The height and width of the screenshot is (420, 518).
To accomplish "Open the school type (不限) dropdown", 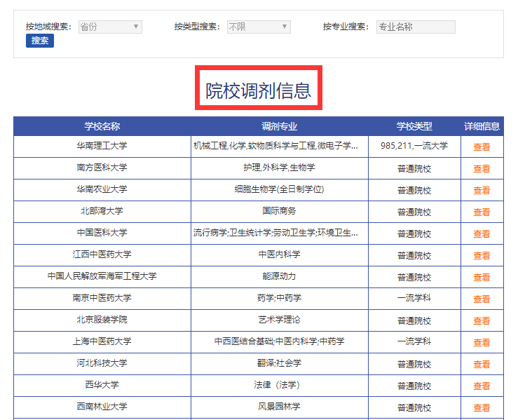I will [x=259, y=27].
